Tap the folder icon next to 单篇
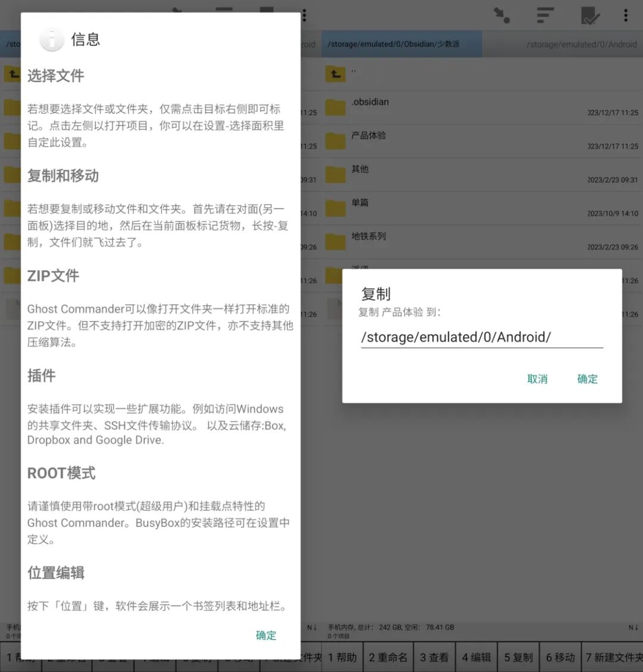The image size is (643, 672). pos(335,208)
